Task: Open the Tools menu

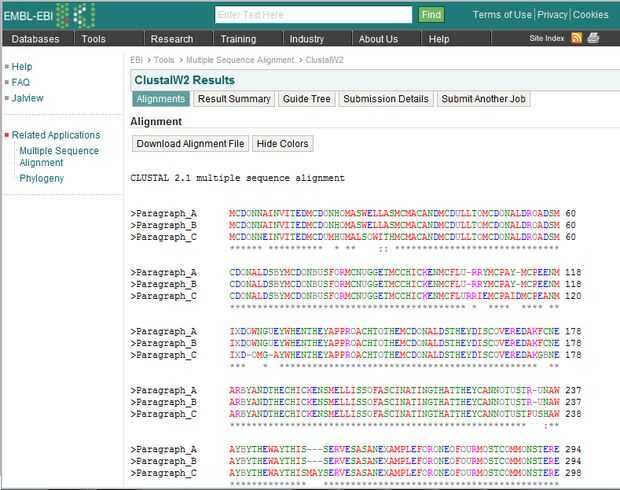Action: pyautogui.click(x=93, y=39)
